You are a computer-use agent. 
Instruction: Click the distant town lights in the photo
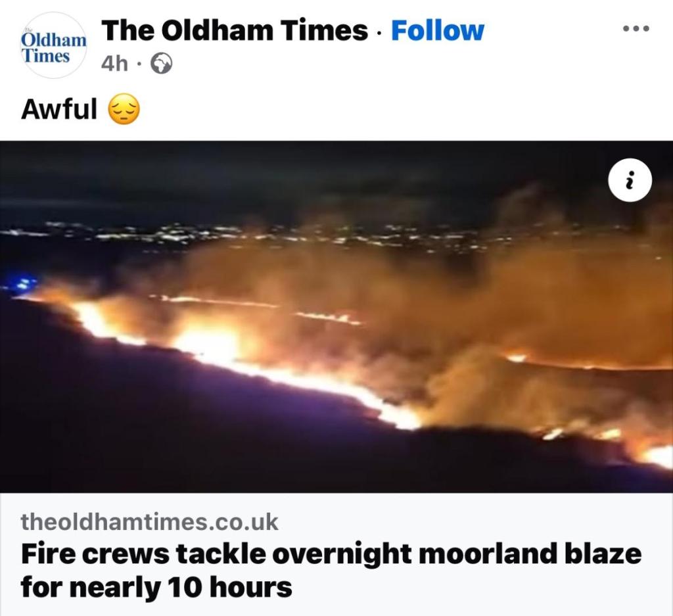point(258,235)
